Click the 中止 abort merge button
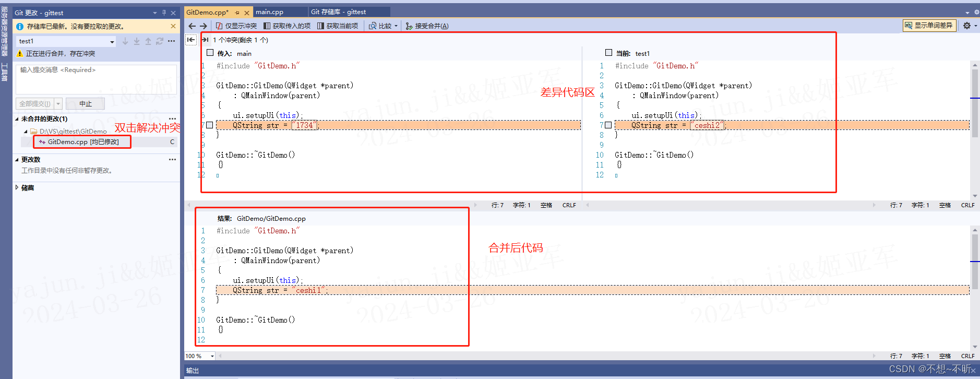Screen dimensions: 980x379 click(85, 104)
